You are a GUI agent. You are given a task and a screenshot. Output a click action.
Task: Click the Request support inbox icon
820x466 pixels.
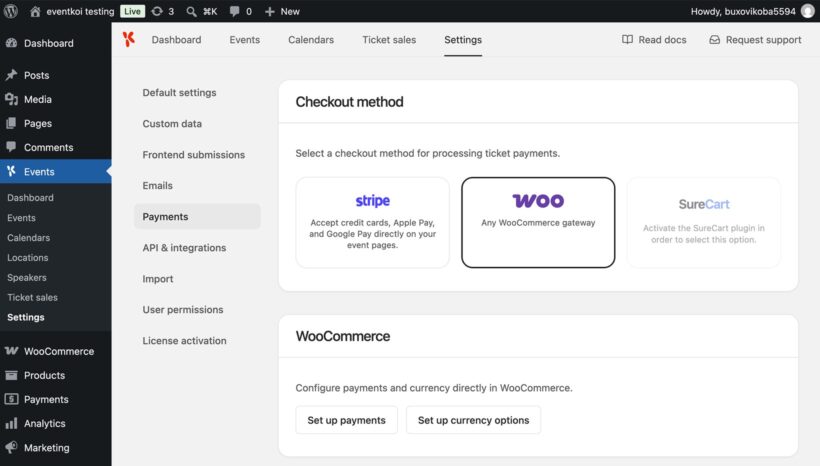714,40
